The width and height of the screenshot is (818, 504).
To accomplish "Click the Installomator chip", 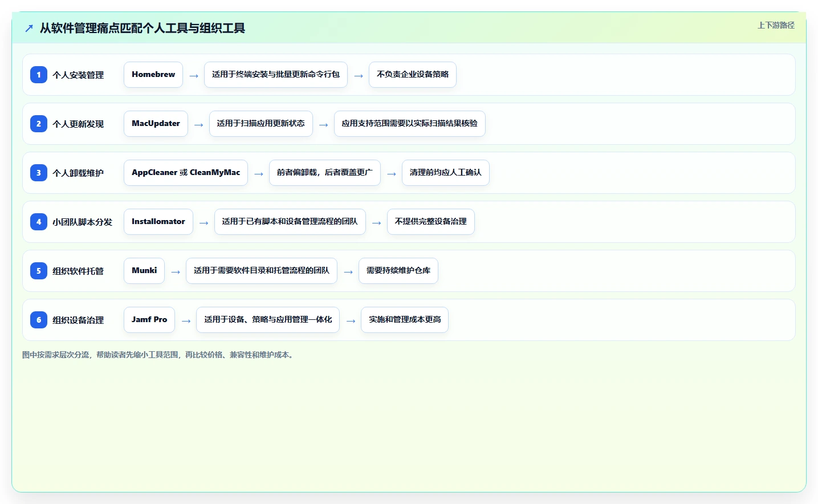I will [158, 222].
